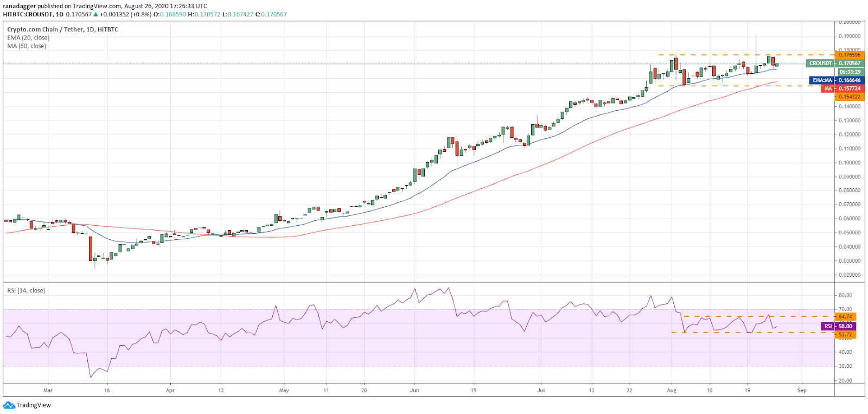The image size is (868, 414).
Task: Select the HITBTC:CROUSDT, 1D symbol text
Action: click(33, 15)
